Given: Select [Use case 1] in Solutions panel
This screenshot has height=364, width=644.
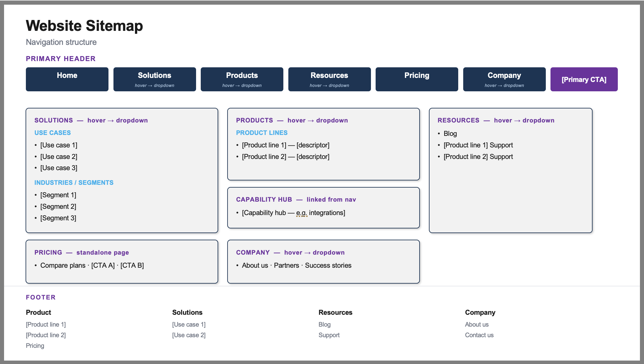Looking at the screenshot, I should tap(59, 145).
